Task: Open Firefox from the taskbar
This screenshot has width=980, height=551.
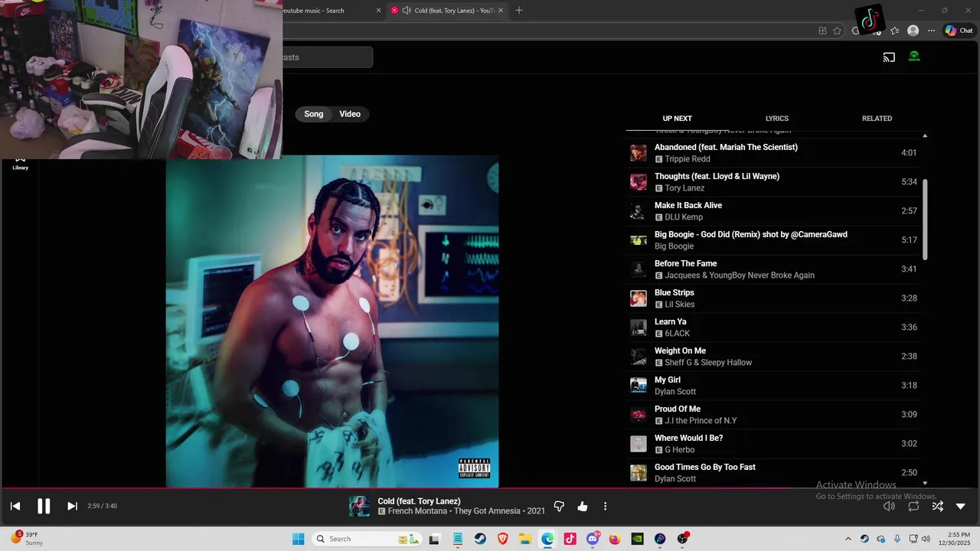Action: coord(615,539)
